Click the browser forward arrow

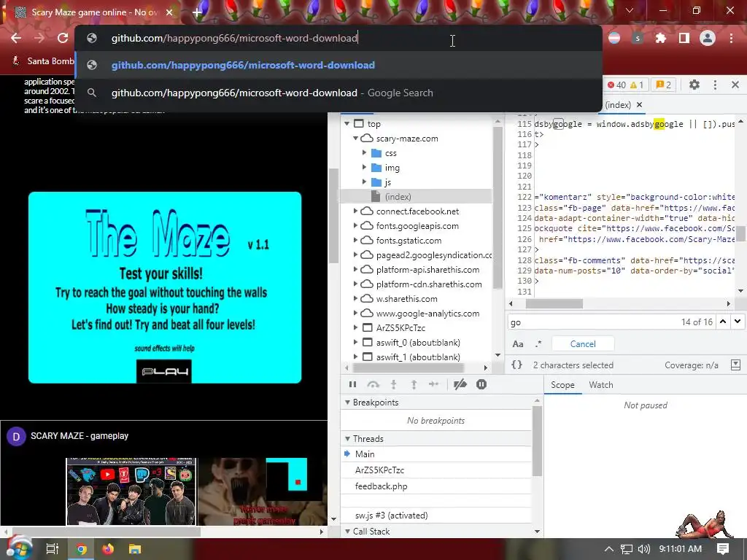click(x=39, y=38)
